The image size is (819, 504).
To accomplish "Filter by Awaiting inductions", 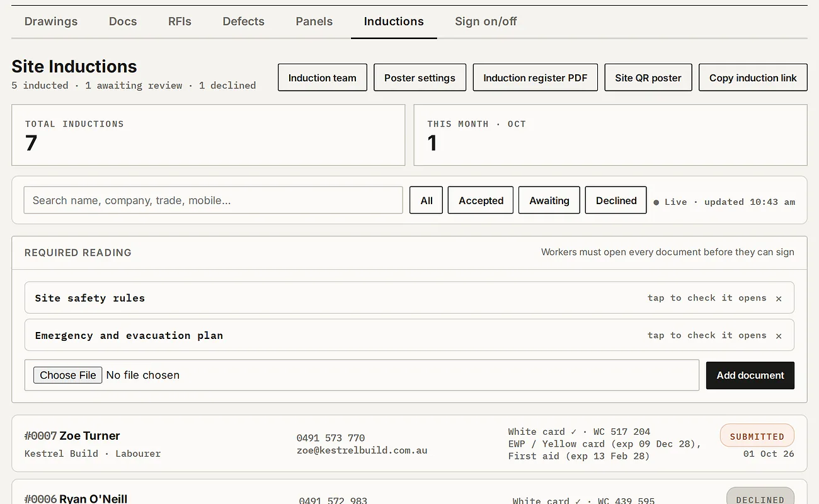I will point(549,200).
